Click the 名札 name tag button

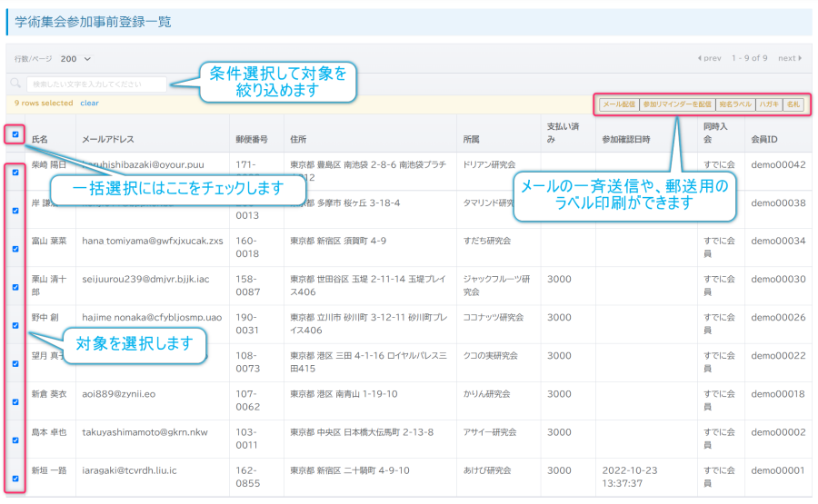tap(793, 104)
